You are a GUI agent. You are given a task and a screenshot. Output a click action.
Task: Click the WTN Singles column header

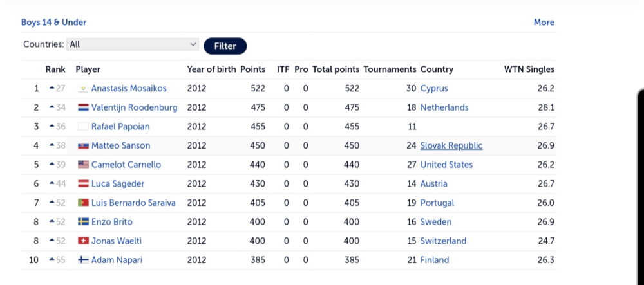click(529, 69)
